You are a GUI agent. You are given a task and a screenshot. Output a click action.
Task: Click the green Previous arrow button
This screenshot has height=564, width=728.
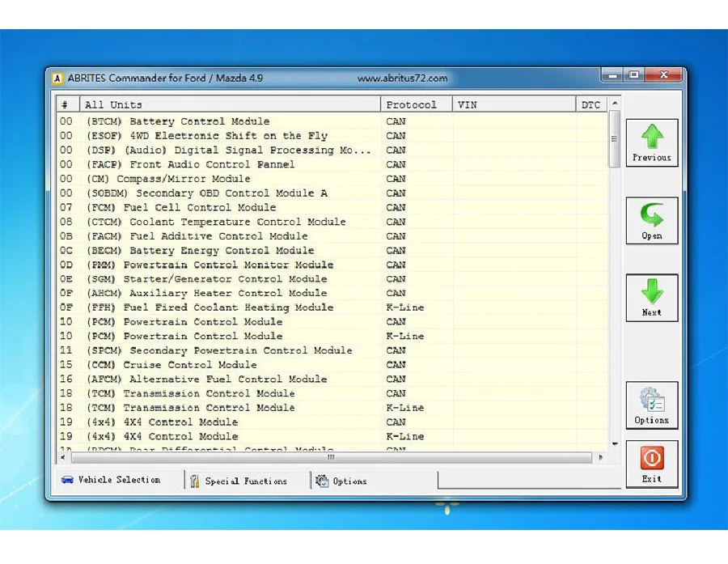pos(652,142)
